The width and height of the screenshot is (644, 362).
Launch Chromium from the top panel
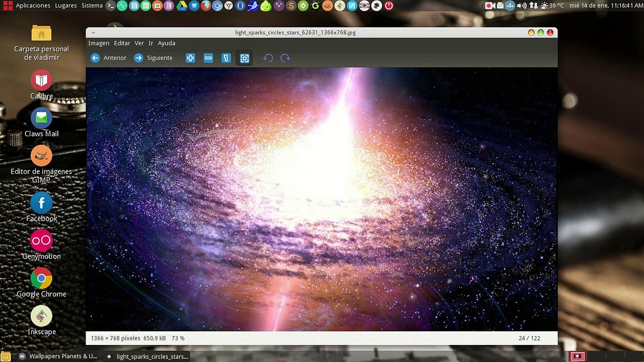(x=217, y=6)
